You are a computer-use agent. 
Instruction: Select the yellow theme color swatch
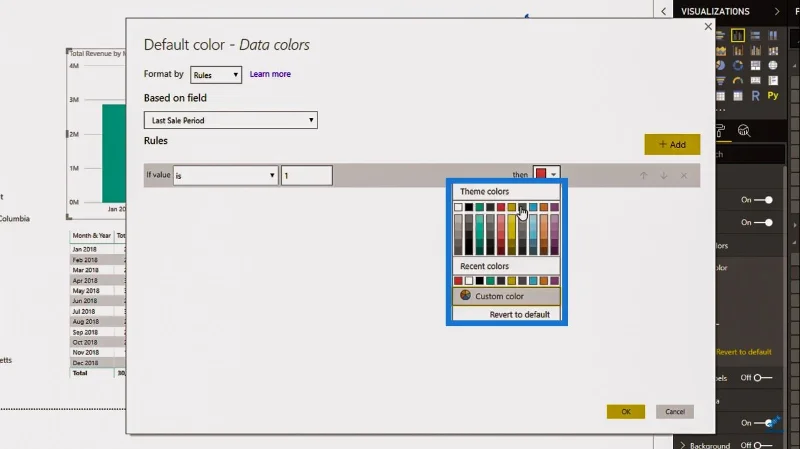coord(512,207)
